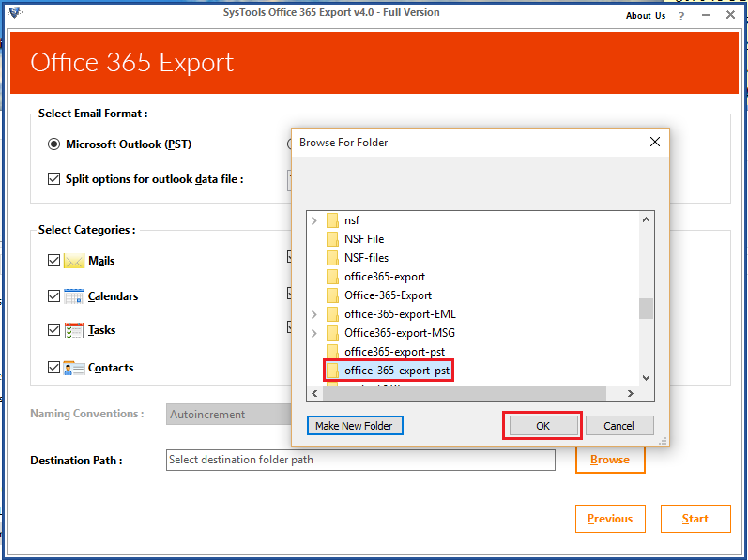Click the SysTools logo icon in title bar
This screenshot has width=748, height=560.
pos(15,12)
